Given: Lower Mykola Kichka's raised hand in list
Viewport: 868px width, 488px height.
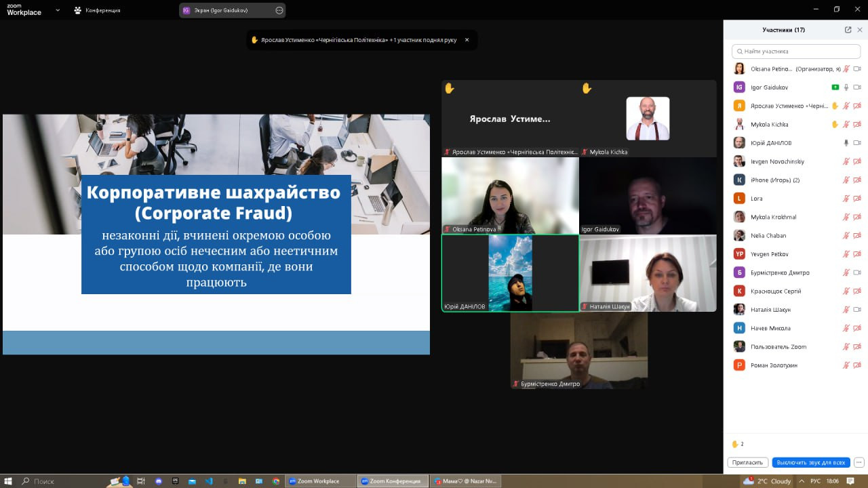Looking at the screenshot, I should 835,125.
